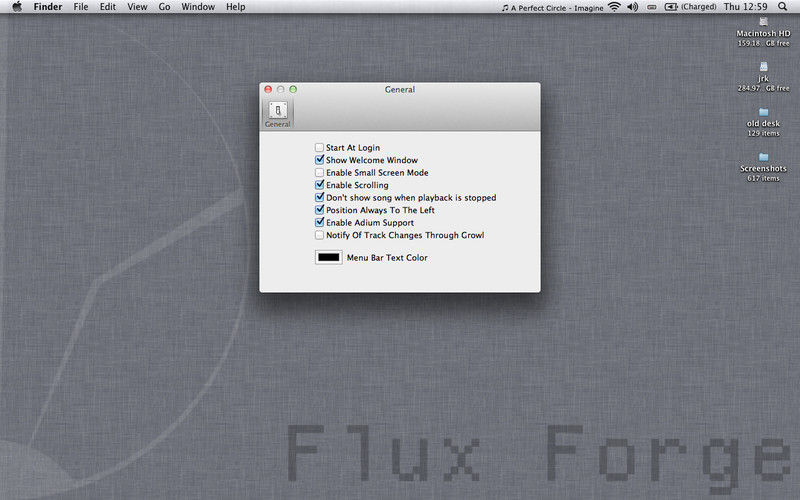Image resolution: width=800 pixels, height=500 pixels.
Task: Open the Go menu
Action: [164, 7]
